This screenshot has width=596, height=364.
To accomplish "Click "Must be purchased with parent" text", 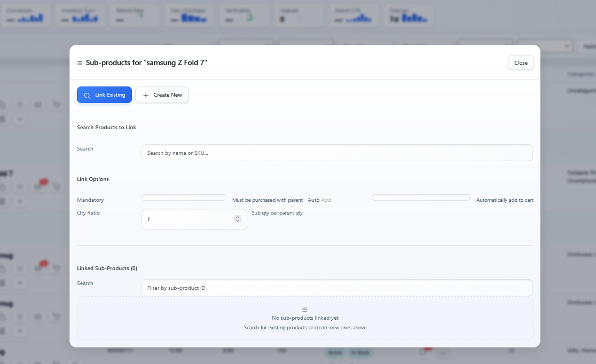I will click(x=268, y=200).
